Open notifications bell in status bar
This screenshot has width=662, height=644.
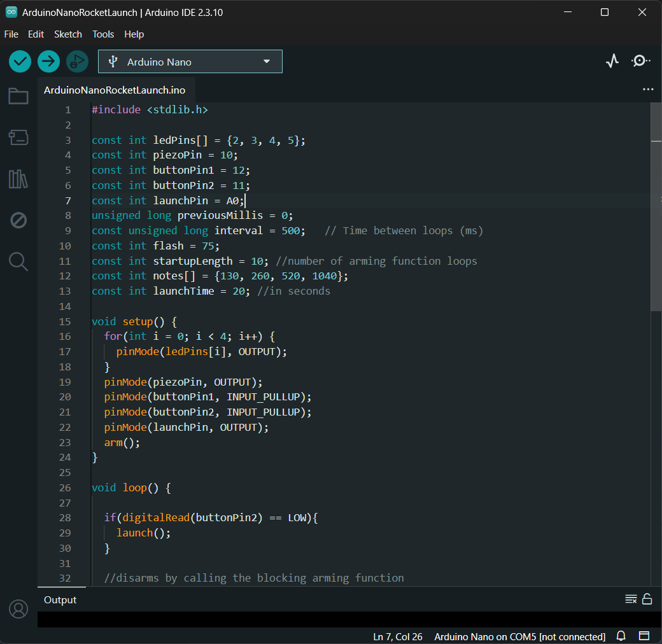pyautogui.click(x=621, y=636)
